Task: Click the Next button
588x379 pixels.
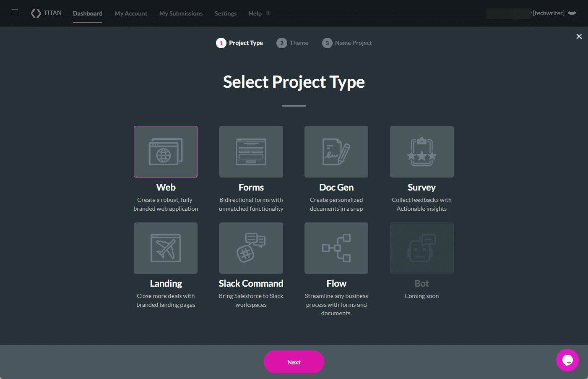Action: point(294,362)
